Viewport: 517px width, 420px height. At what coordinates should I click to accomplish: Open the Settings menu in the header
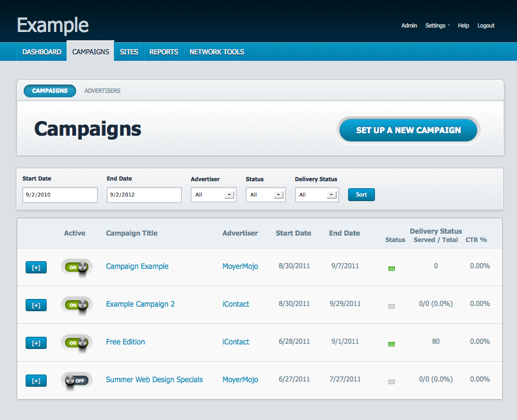click(437, 26)
